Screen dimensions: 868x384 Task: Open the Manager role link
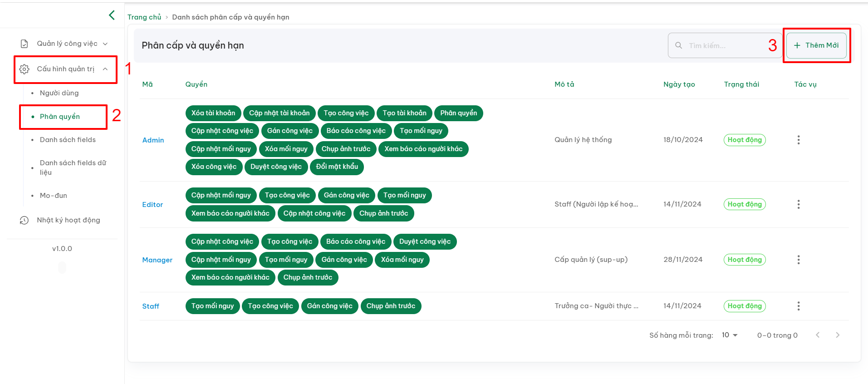157,260
